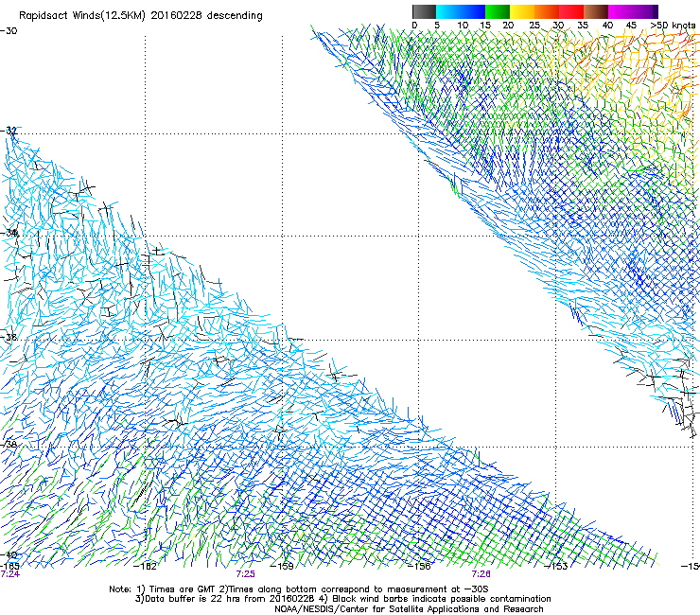Viewport: 700px width, 615px height.
Task: Click the '-156' longitude axis label
Action: 419,567
